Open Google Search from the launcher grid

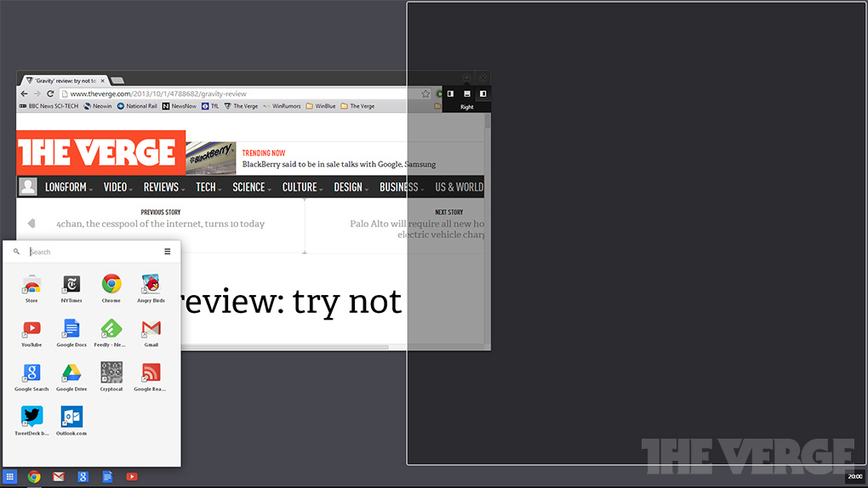point(31,377)
